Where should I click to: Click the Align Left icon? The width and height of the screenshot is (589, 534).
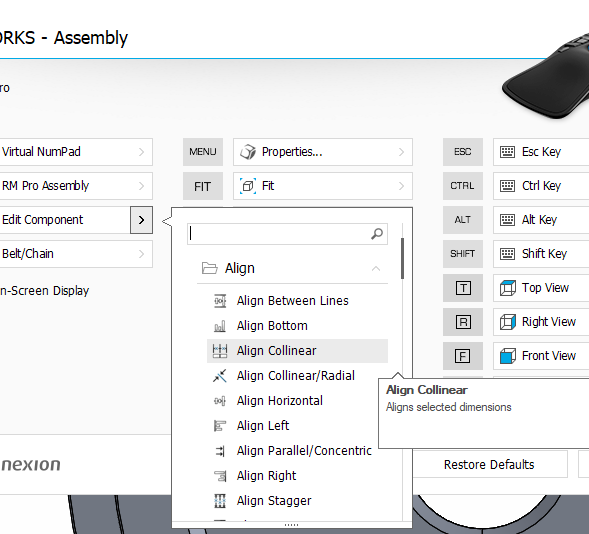[220, 426]
